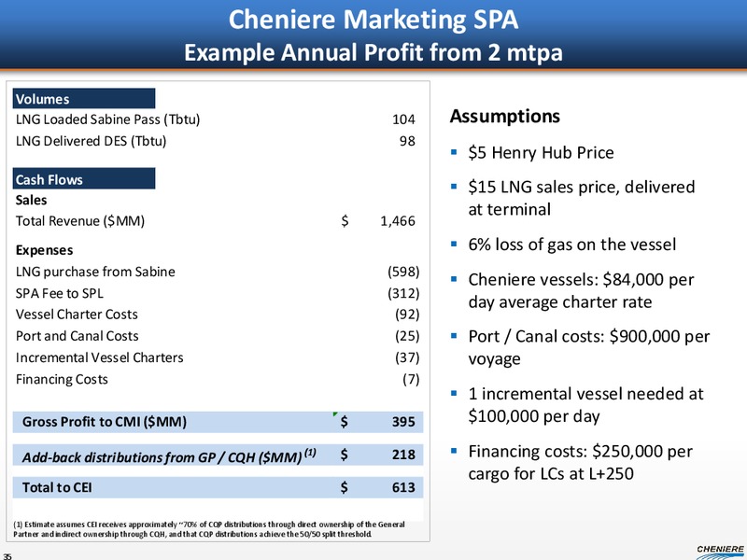Click the value 104 for LNG Loaded
This screenshot has width=747, height=560.
(x=403, y=119)
